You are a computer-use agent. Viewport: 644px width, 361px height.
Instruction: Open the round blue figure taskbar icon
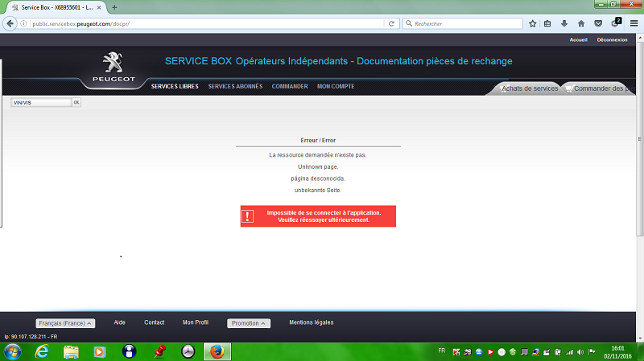click(x=129, y=352)
